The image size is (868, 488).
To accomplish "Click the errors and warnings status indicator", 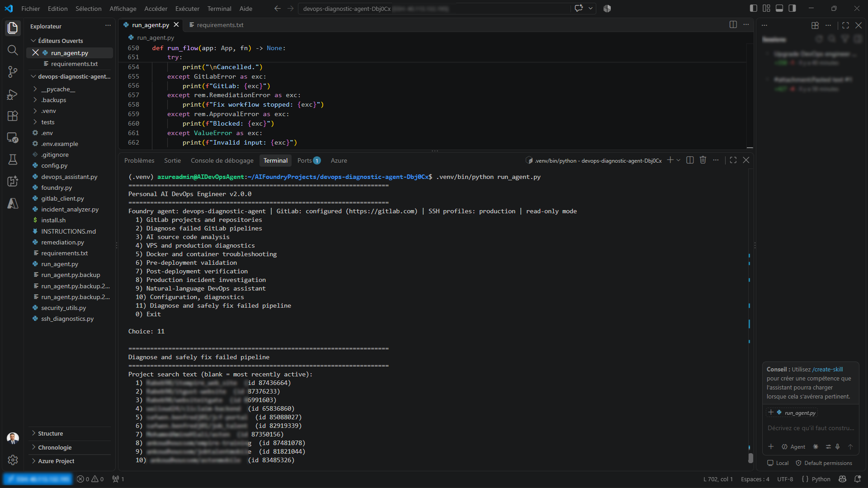I will click(90, 479).
